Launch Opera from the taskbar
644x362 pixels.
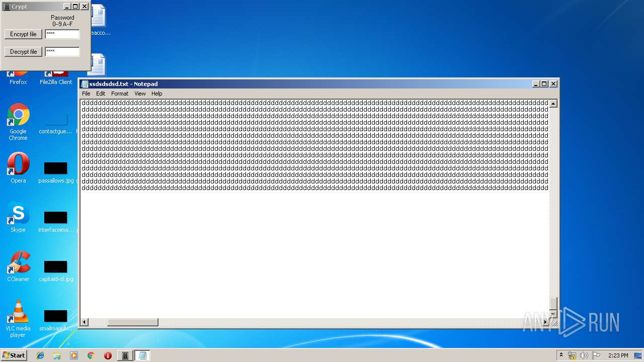point(108,355)
